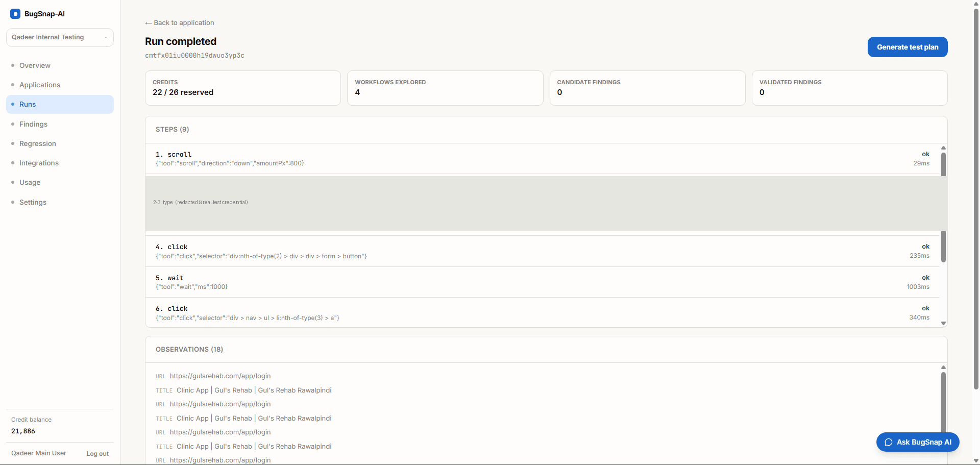Select step 1. scroll
The image size is (980, 465).
tap(543, 159)
